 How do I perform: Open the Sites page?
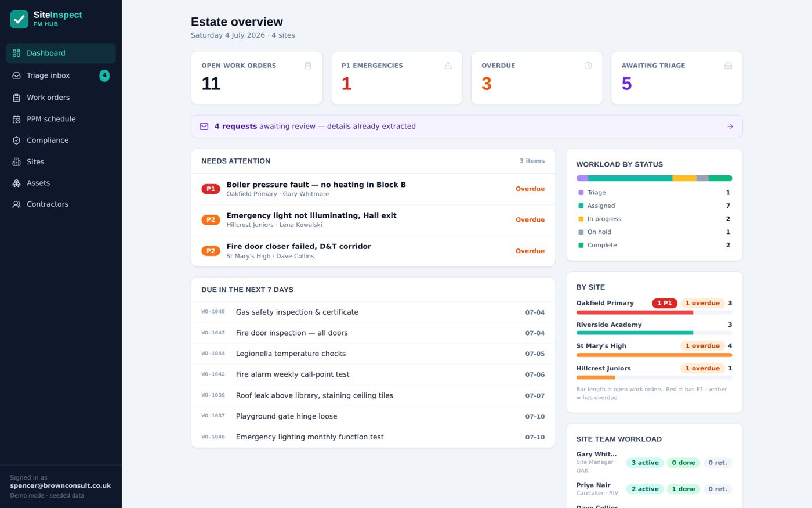point(61,161)
